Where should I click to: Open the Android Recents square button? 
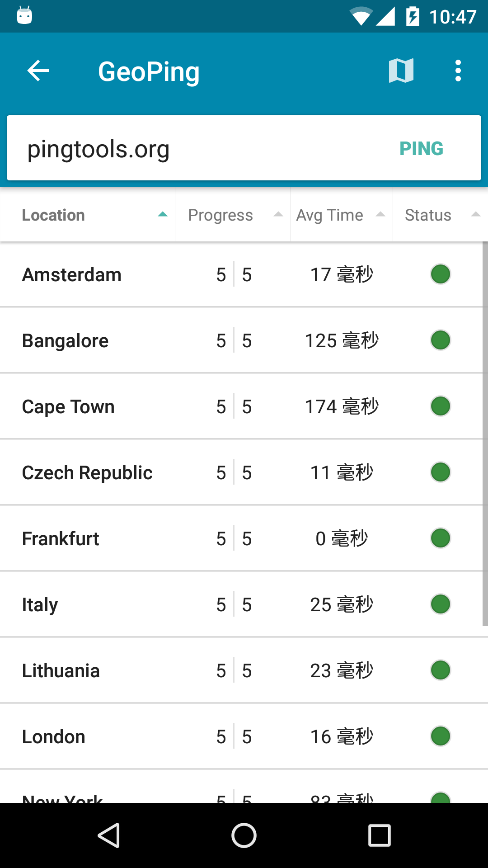(x=380, y=835)
